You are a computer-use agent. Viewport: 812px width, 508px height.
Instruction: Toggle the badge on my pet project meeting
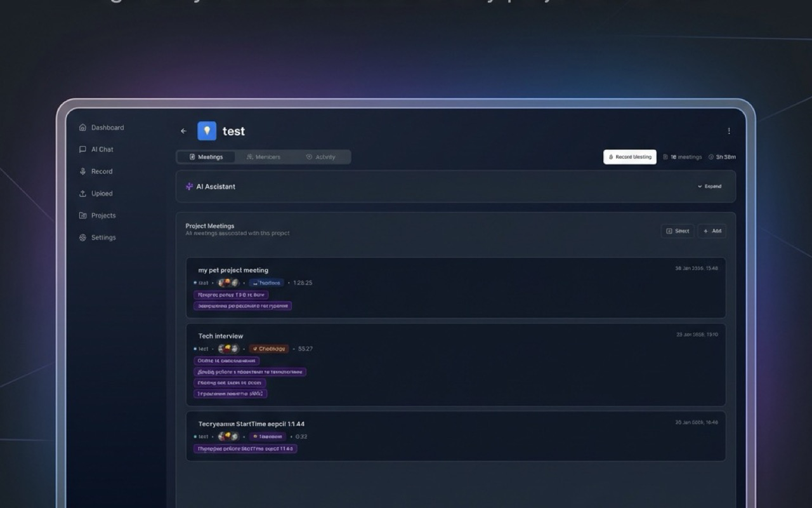click(266, 283)
